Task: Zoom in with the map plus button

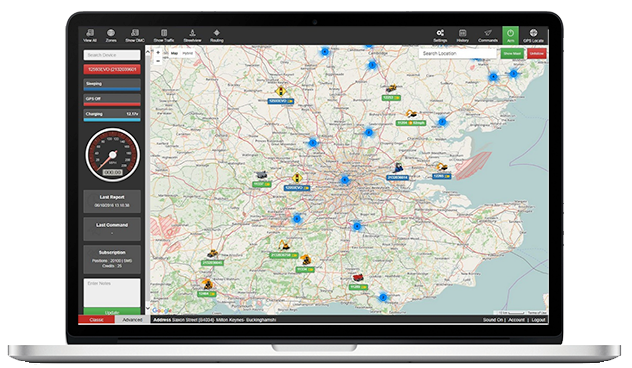Action: tap(158, 53)
